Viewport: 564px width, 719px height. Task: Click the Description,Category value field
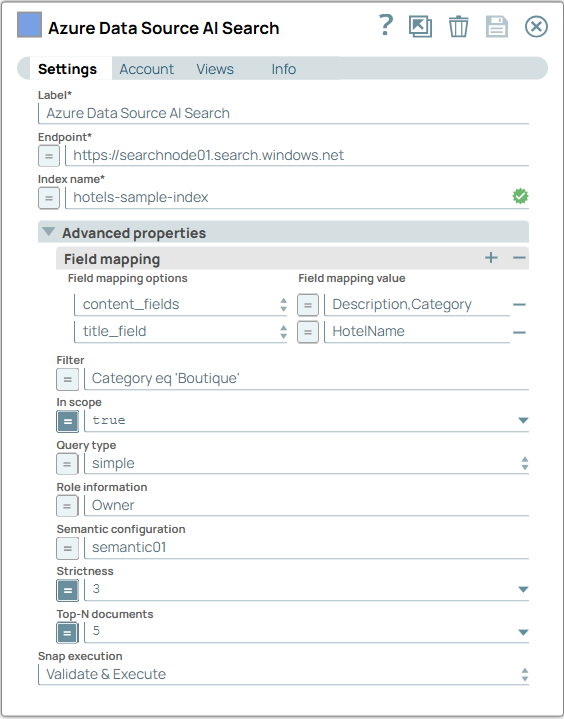[x=417, y=304]
